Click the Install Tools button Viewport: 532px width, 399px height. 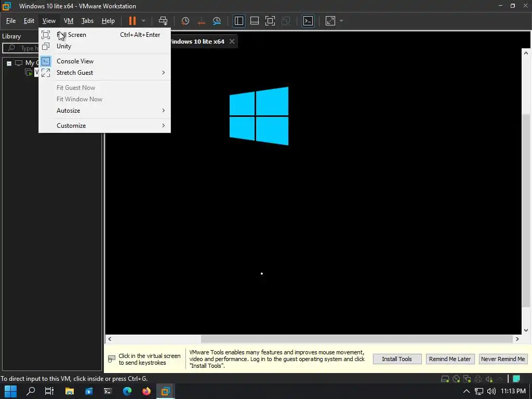397,359
